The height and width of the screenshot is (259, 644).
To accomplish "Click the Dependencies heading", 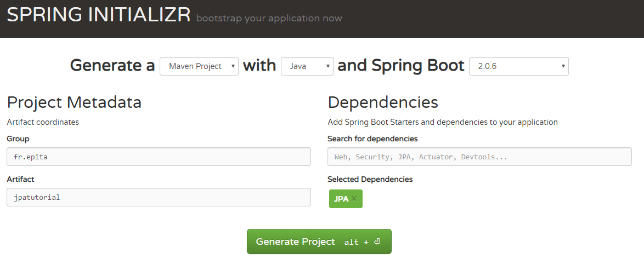I will click(383, 102).
